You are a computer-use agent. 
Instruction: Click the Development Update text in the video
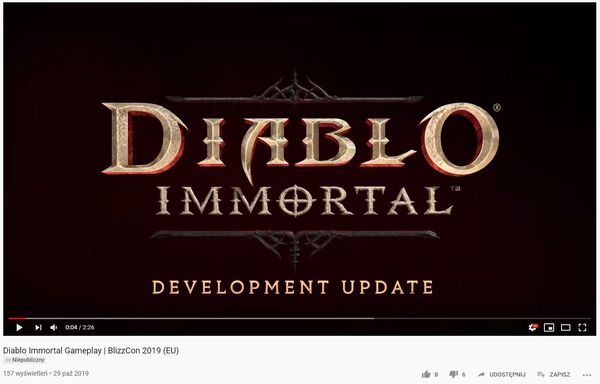pyautogui.click(x=293, y=287)
